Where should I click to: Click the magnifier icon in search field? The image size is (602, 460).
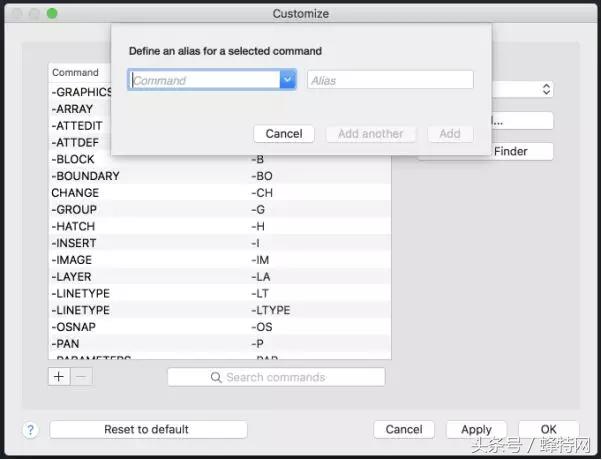click(x=216, y=377)
